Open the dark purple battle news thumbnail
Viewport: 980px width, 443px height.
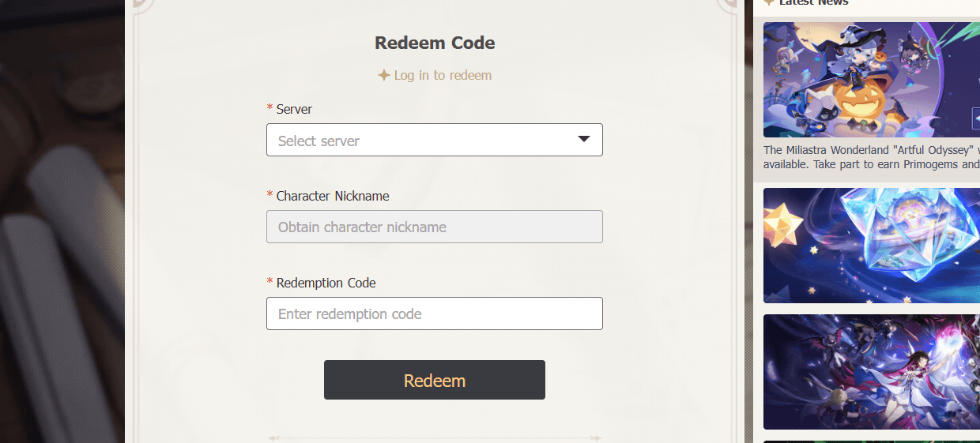coord(872,372)
